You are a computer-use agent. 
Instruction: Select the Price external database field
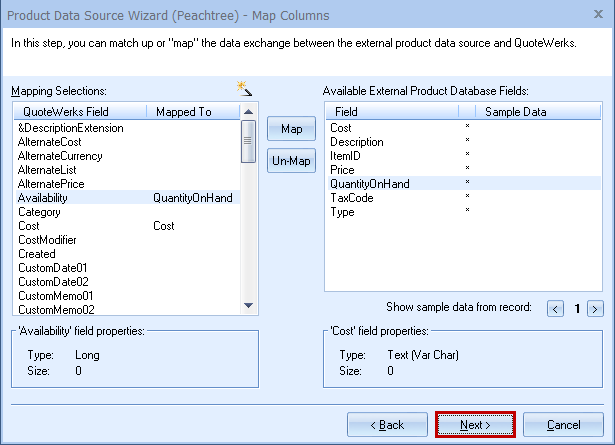coord(464,170)
